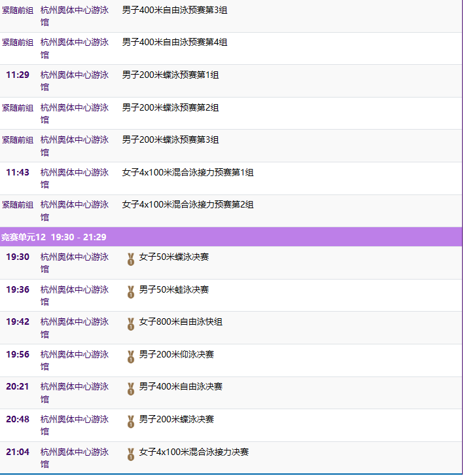This screenshot has width=464, height=476.
Task: Click the medal icon for 女子4x100米混合泳接力决赛
Action: (x=131, y=454)
